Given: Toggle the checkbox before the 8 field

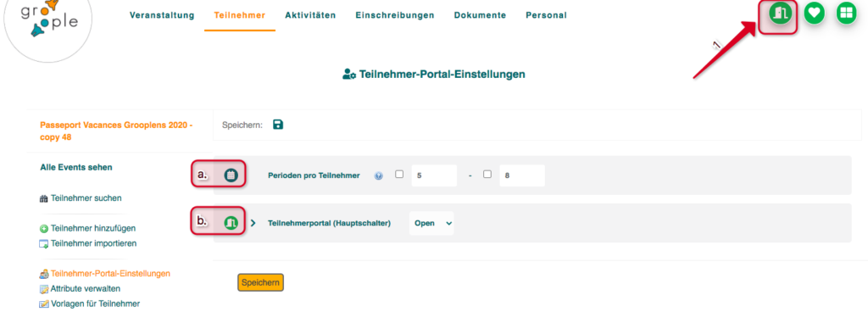Looking at the screenshot, I should pyautogui.click(x=487, y=175).
